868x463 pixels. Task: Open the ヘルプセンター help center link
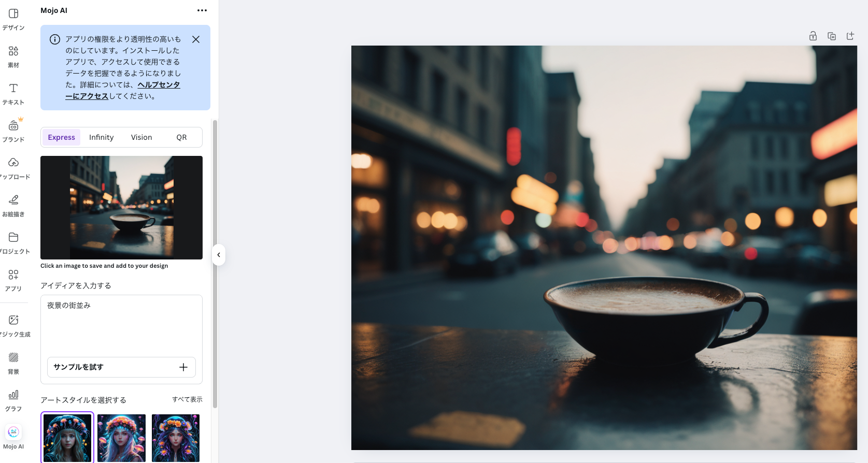pyautogui.click(x=159, y=85)
